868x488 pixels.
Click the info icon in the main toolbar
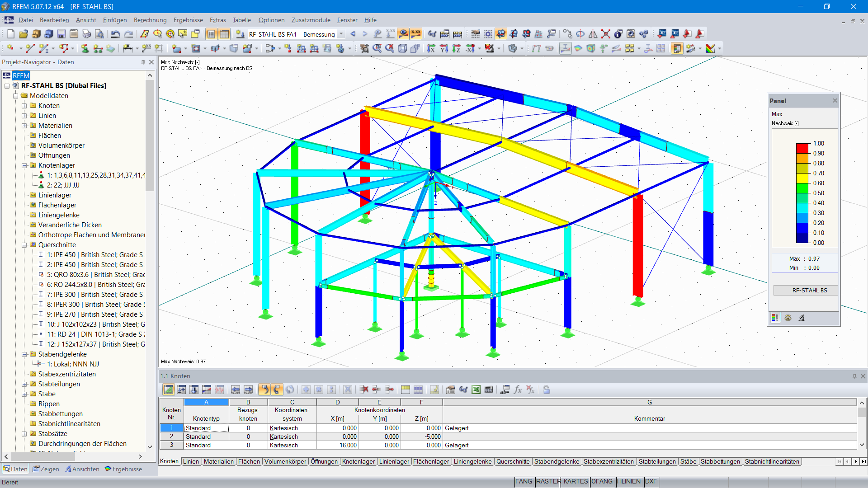point(618,34)
